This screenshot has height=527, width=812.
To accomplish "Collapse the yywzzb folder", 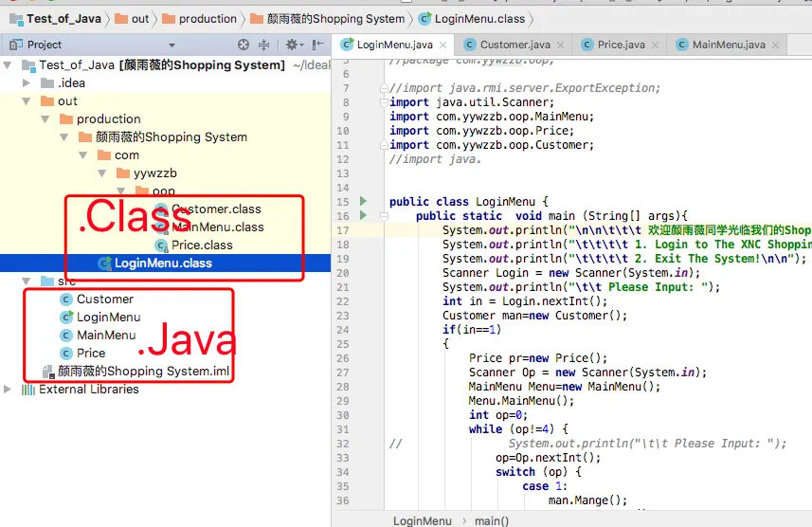I will (102, 173).
